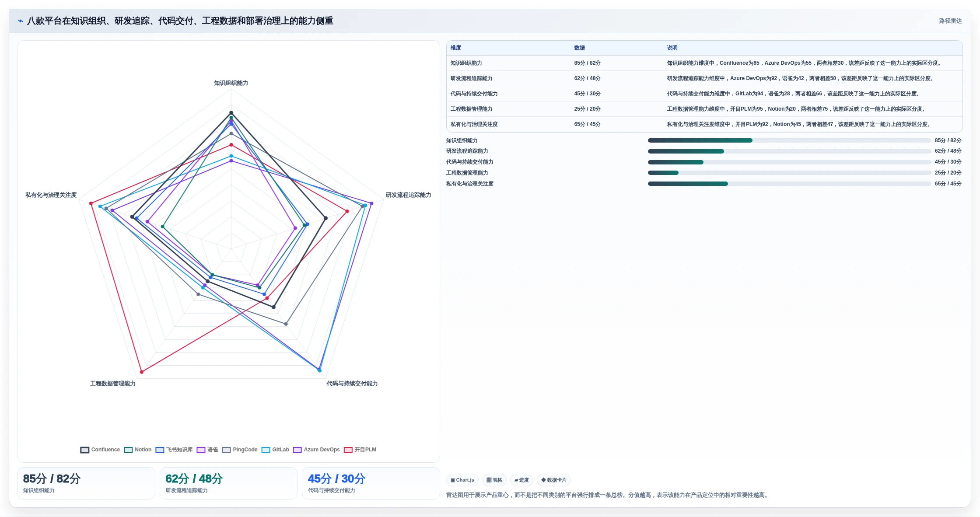This screenshot has width=980, height=517.
Task: Click the 代码与持续交付能力 progress bar
Action: click(x=789, y=162)
